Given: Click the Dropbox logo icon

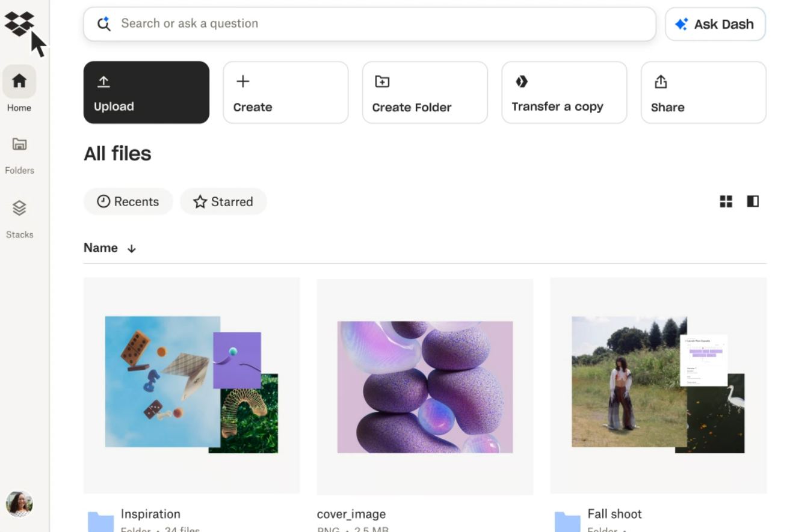Looking at the screenshot, I should pos(19,23).
